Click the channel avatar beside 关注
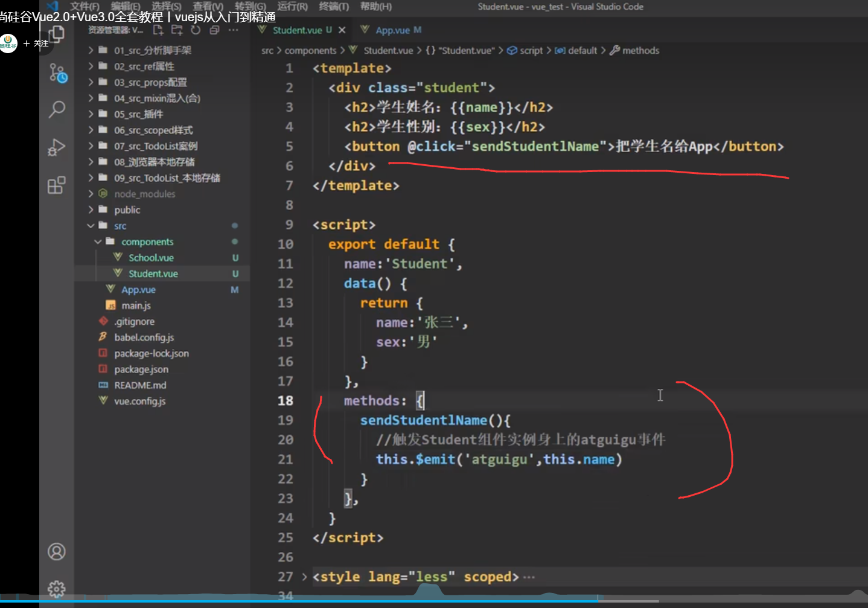Image resolution: width=868 pixels, height=608 pixels. click(8, 43)
